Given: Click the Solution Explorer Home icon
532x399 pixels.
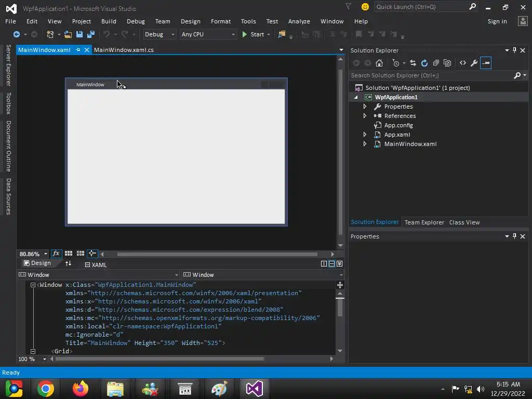Looking at the screenshot, I should point(379,63).
